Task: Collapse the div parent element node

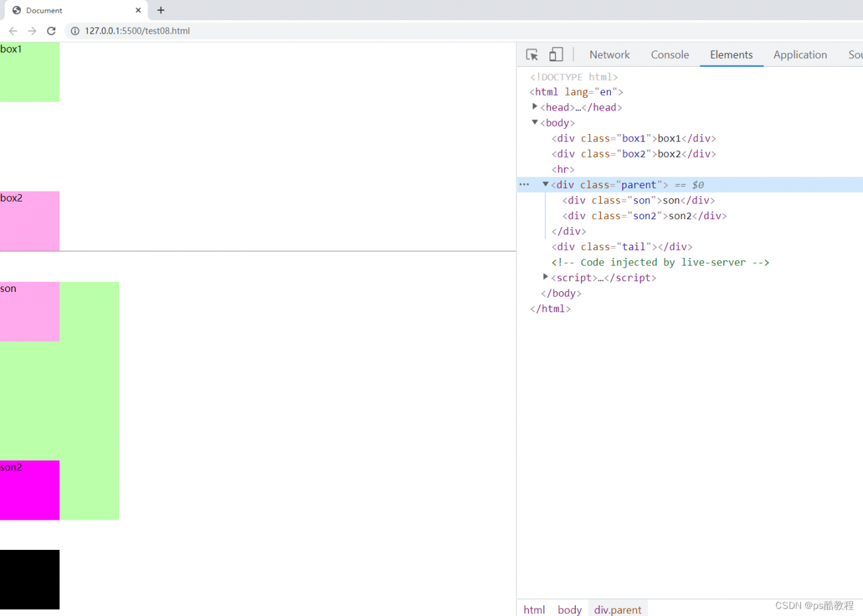Action: tap(545, 184)
